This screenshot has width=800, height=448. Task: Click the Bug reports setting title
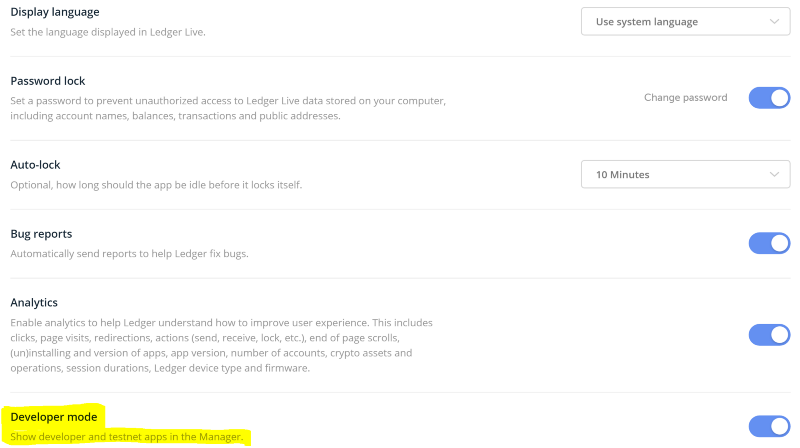point(41,234)
